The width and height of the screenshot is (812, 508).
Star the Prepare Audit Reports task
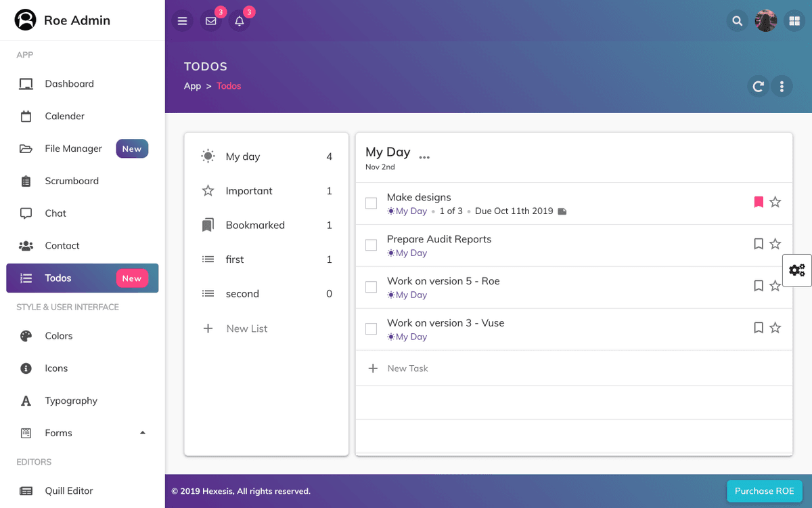pyautogui.click(x=775, y=244)
